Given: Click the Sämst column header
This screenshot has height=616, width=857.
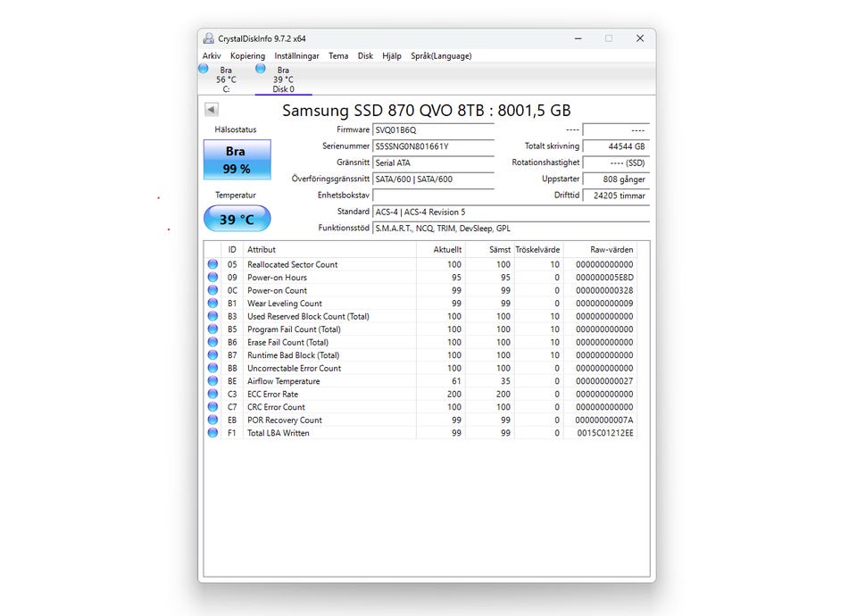Looking at the screenshot, I should [490, 250].
